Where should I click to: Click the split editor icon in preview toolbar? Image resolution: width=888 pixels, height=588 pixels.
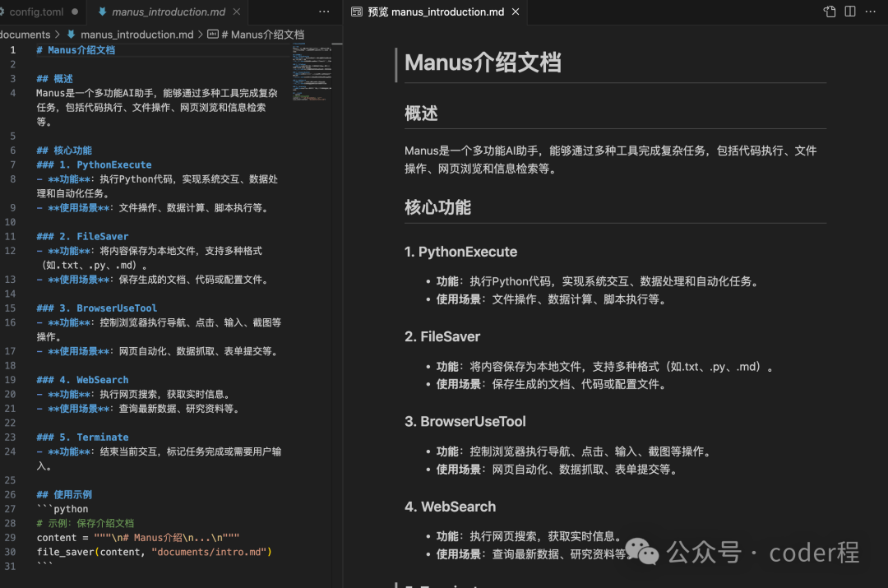tap(850, 12)
